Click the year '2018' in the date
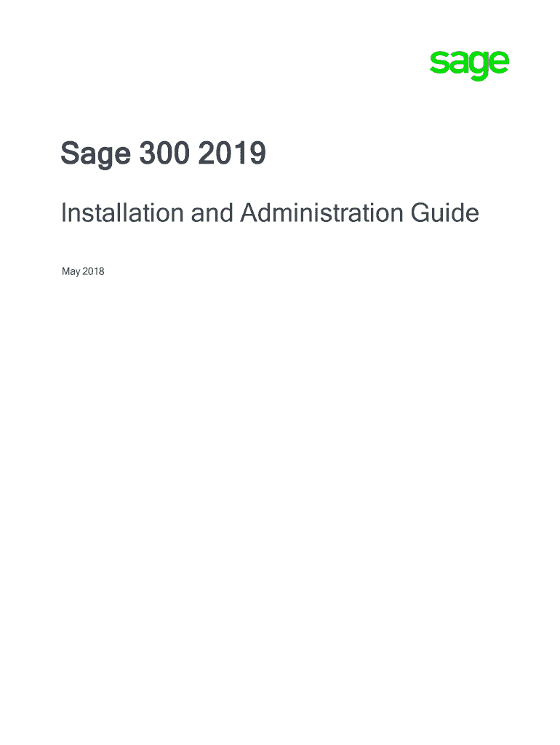Image resolution: width=560 pixels, height=745 pixels. (94, 272)
